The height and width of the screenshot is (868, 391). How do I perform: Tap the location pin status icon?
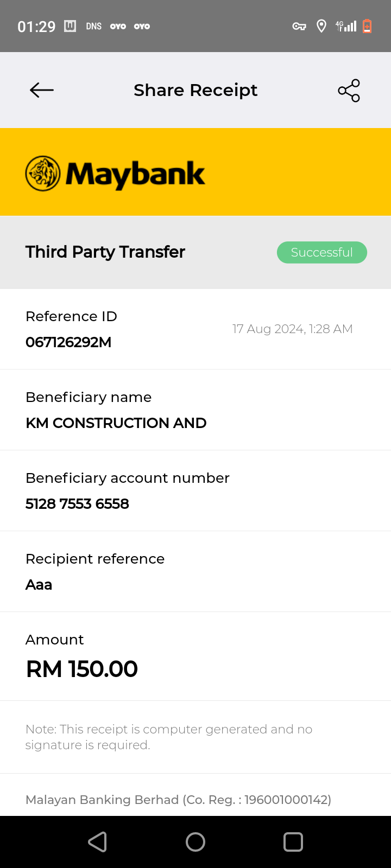(321, 26)
